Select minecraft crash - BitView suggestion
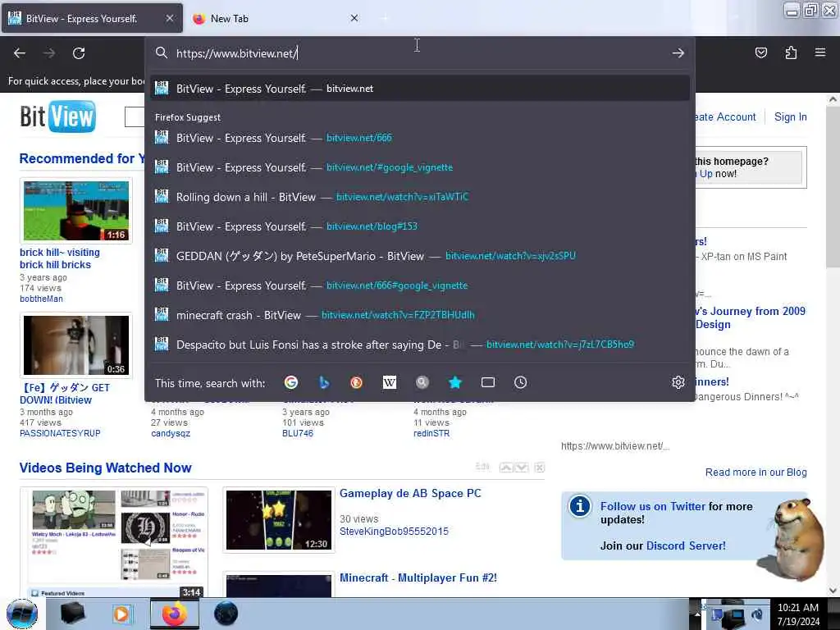 (419, 315)
